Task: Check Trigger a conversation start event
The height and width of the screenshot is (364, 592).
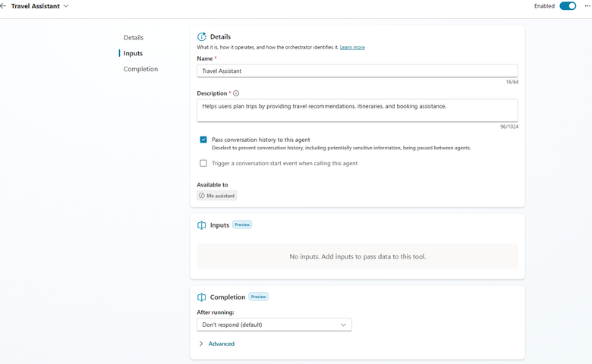Action: click(x=203, y=163)
